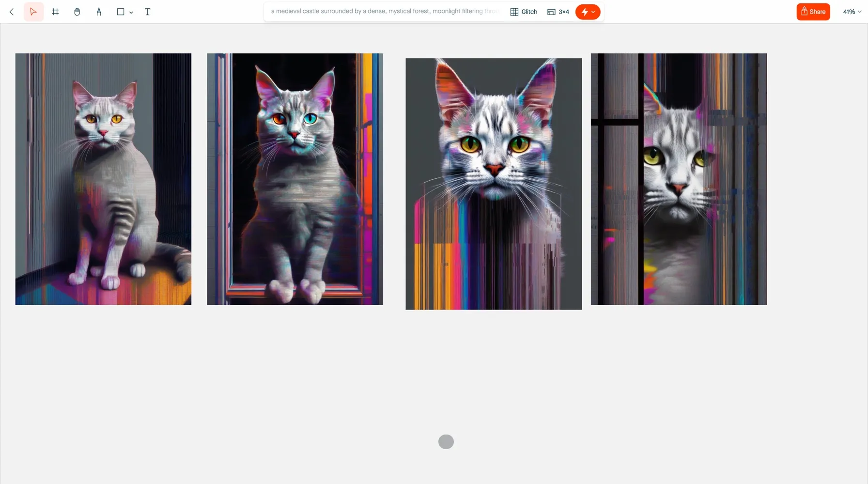Select the frame tool
The height and width of the screenshot is (484, 868).
(55, 12)
